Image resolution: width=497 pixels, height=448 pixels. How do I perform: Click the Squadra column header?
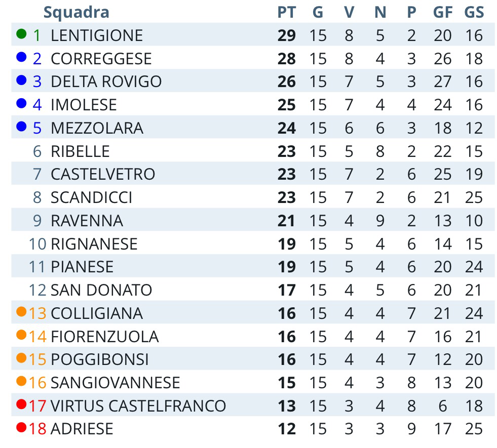(x=77, y=13)
